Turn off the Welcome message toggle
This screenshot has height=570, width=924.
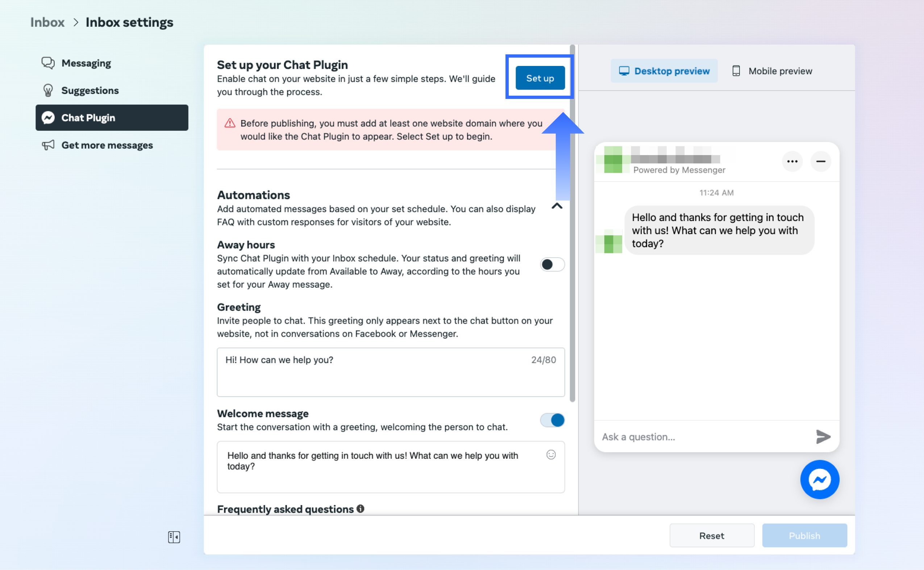click(x=552, y=420)
